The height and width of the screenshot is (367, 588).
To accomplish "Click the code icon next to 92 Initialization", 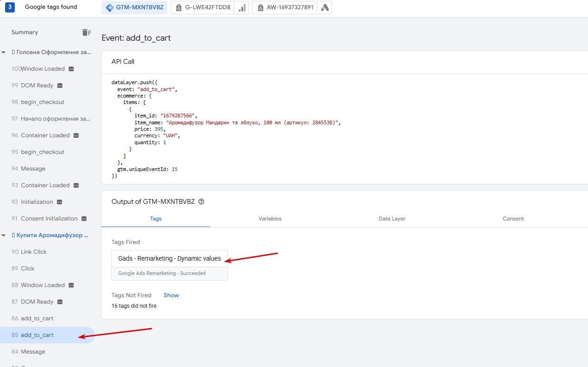I will click(x=60, y=202).
